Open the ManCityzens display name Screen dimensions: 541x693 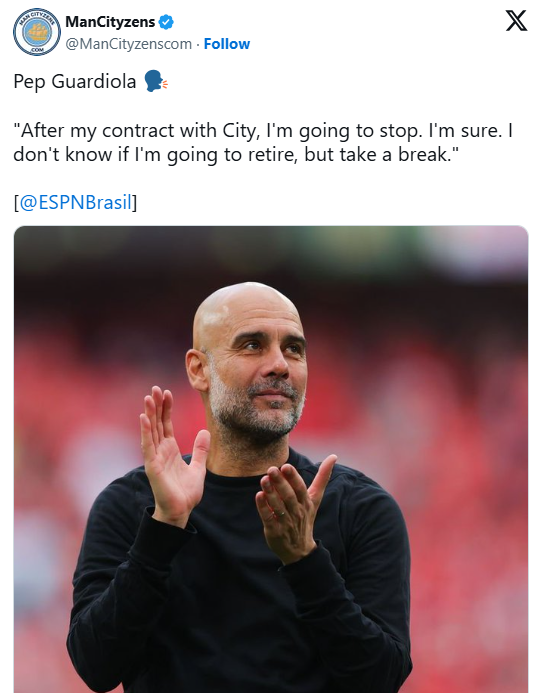tap(110, 22)
